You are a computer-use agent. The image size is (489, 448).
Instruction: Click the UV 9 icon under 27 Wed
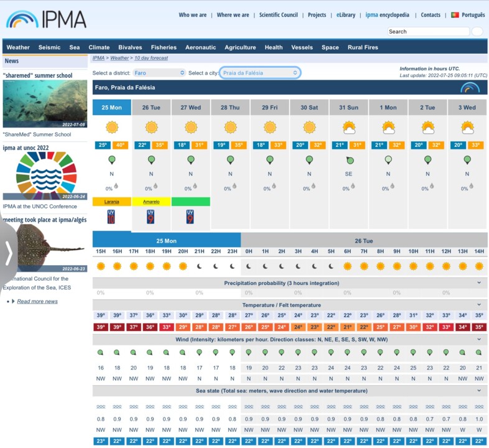[190, 217]
